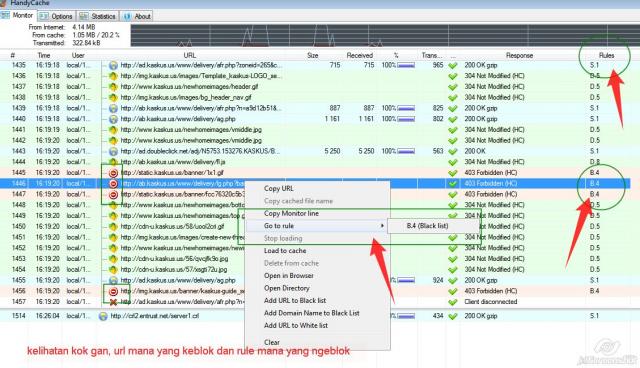Sort by the Time column header
This screenshot has height=368, width=640.
click(44, 55)
